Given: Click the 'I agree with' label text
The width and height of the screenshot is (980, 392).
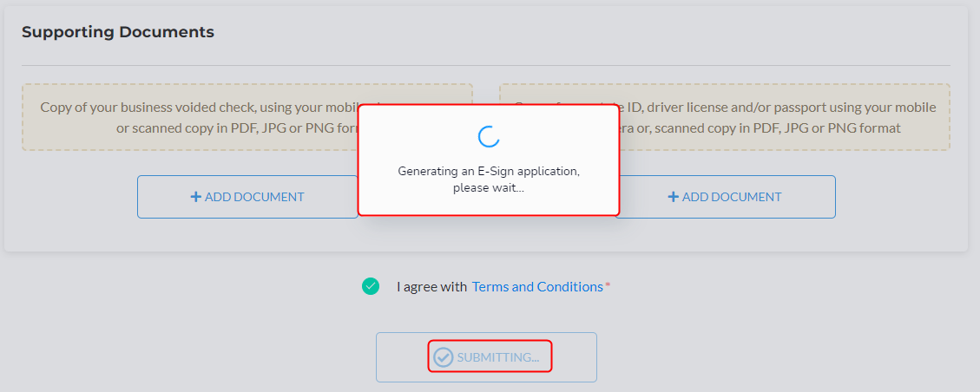Looking at the screenshot, I should click(x=432, y=286).
